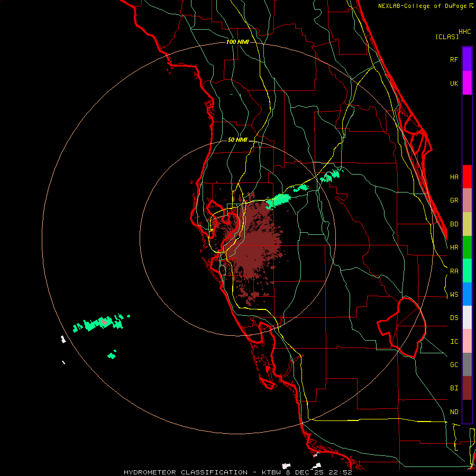The image size is (476, 476).
Task: Click the brown biological echo cluster near radar
Action: pos(253,243)
